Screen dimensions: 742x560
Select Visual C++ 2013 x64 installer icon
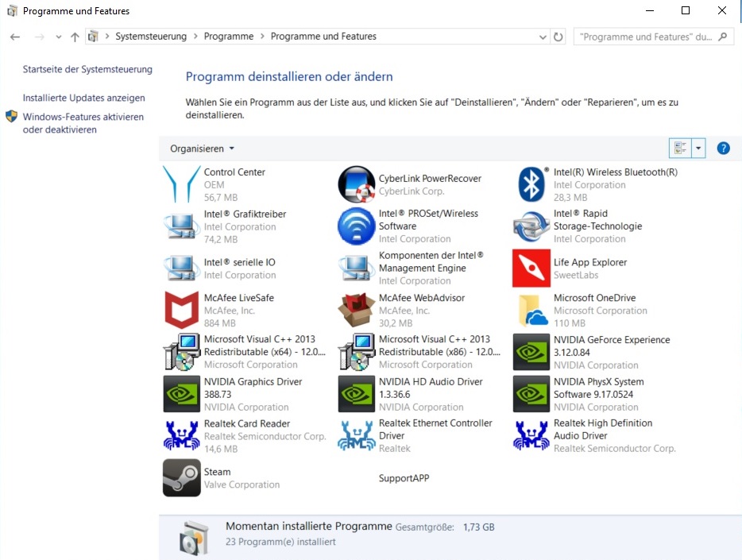182,352
